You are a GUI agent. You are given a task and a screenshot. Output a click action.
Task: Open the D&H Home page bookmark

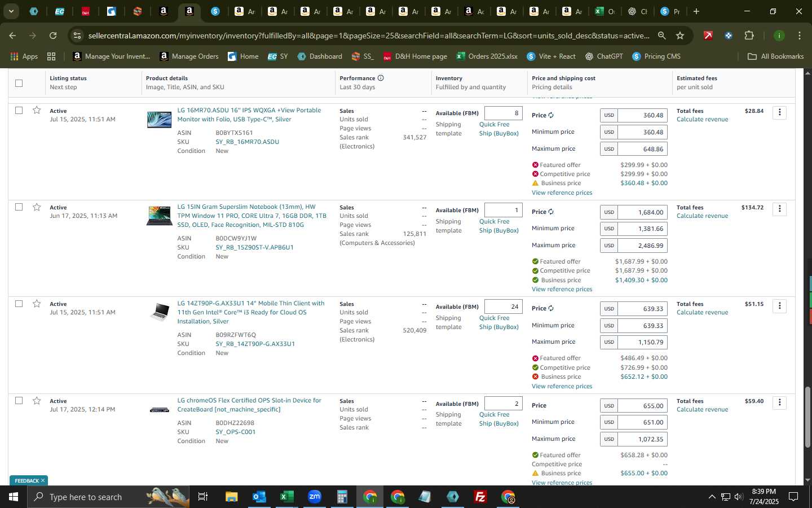tap(415, 56)
